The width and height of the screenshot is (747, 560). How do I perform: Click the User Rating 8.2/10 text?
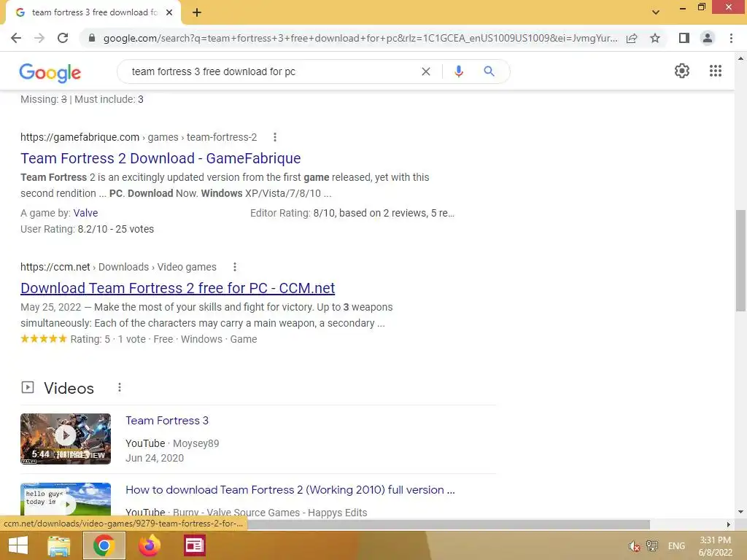[88, 229]
